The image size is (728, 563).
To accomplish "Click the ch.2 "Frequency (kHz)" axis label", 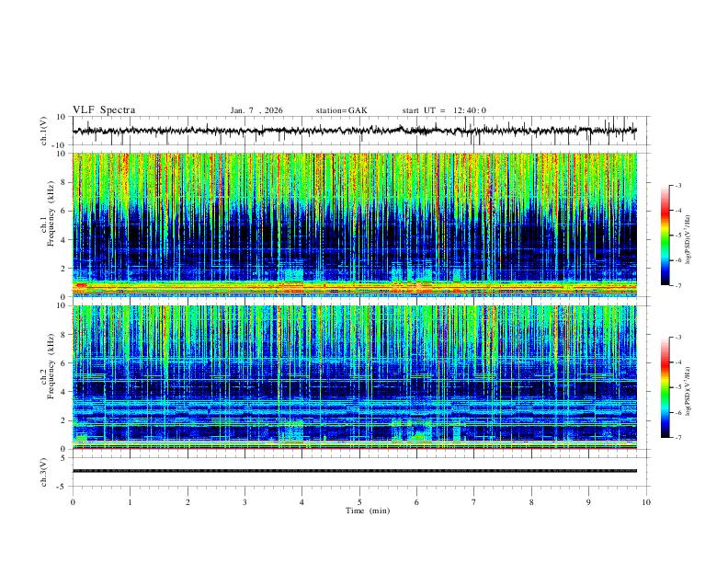I will tap(51, 365).
